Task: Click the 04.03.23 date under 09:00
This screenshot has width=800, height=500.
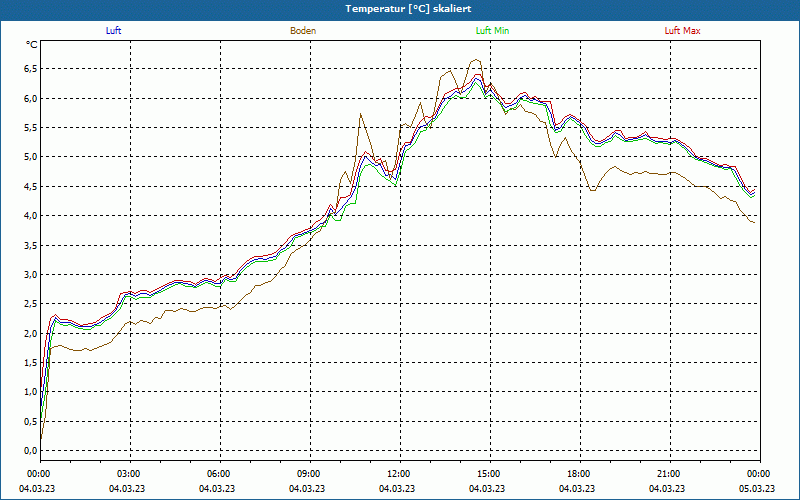Action: pos(307,488)
